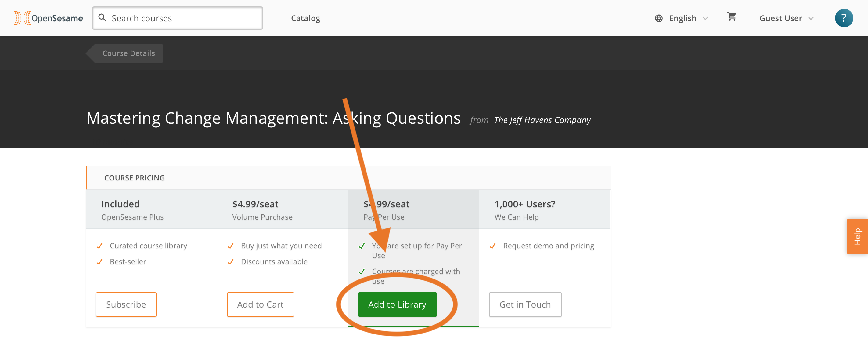This screenshot has height=339, width=868.
Task: Click the green Add to Library button
Action: (x=397, y=304)
